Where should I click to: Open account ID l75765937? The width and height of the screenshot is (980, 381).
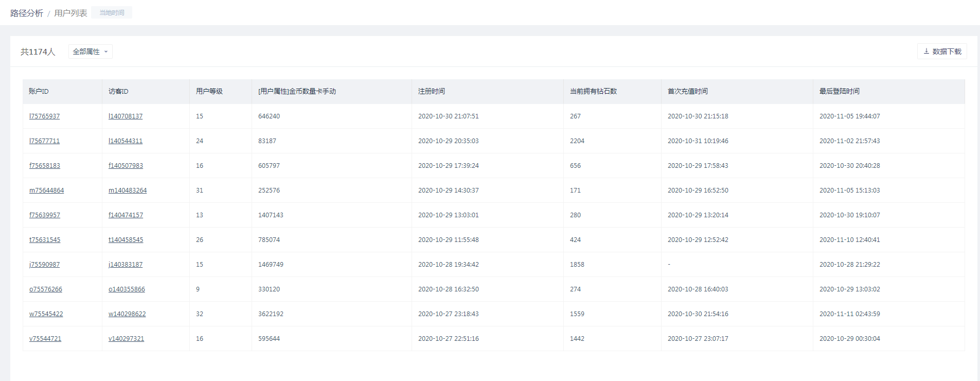(44, 116)
